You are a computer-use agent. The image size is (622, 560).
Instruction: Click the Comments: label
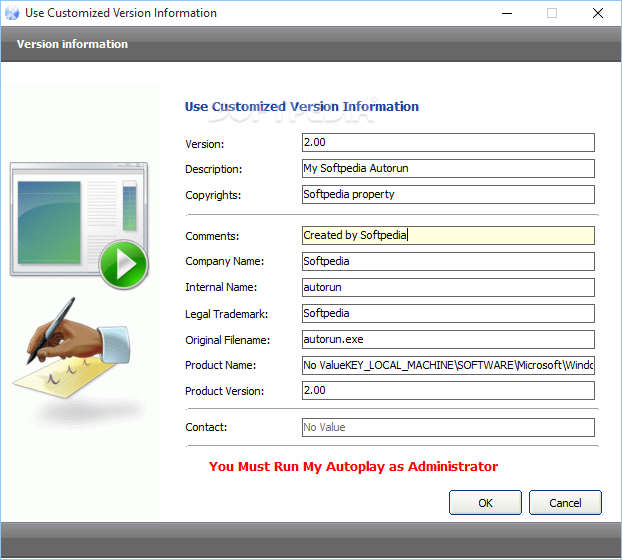[x=212, y=236]
